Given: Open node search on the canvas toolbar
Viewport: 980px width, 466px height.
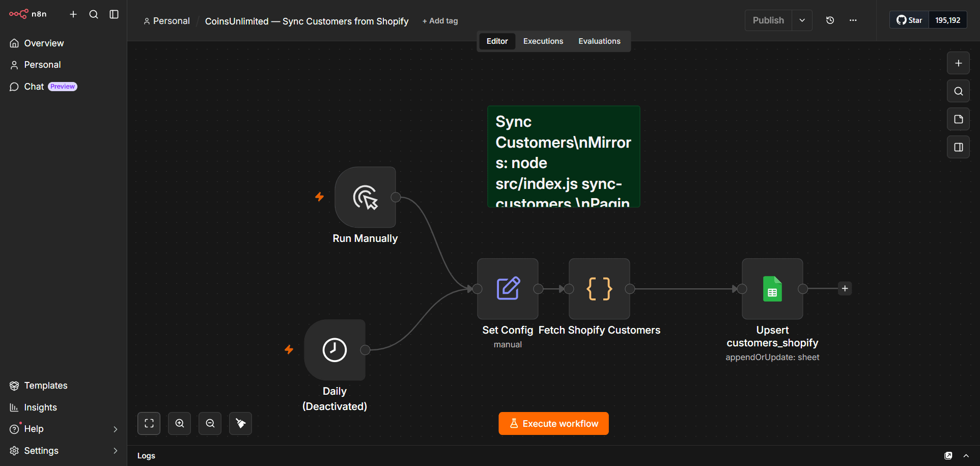Looking at the screenshot, I should (x=958, y=91).
